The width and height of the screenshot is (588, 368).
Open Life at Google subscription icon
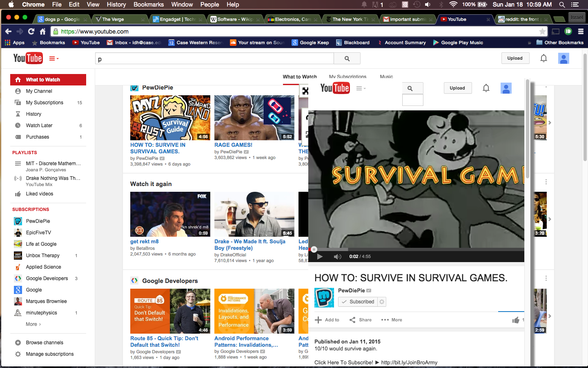point(18,244)
